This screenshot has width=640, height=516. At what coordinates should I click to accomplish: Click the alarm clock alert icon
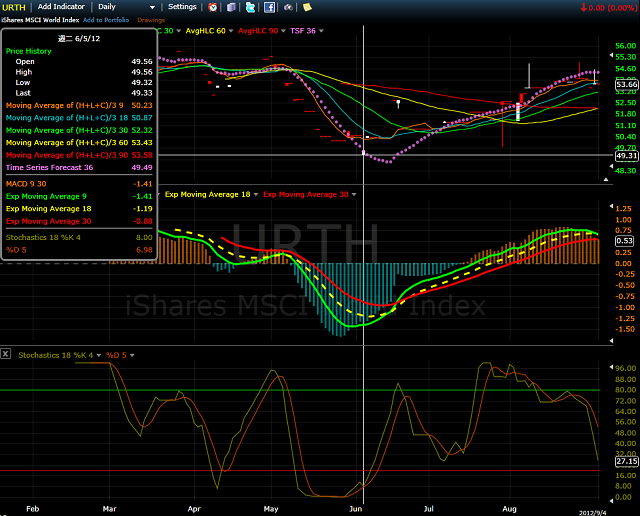click(x=213, y=7)
